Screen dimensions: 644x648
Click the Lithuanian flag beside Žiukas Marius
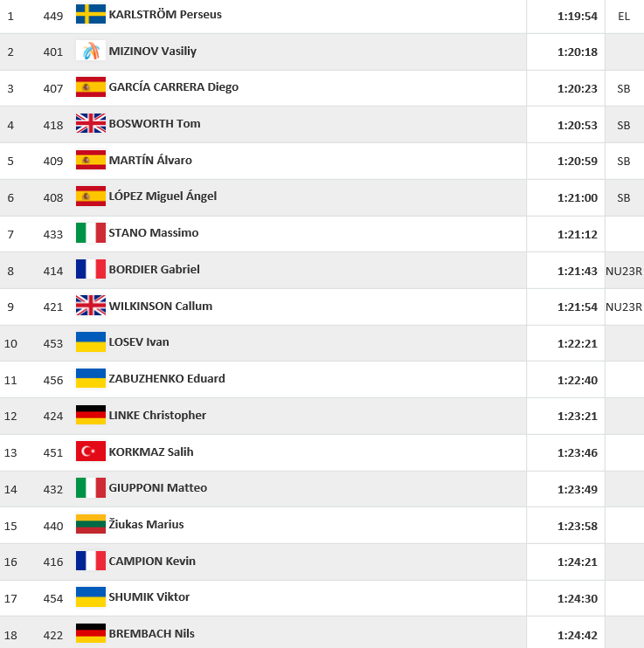point(91,524)
